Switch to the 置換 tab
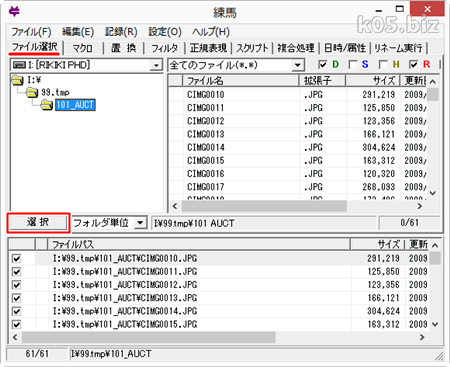 [x=123, y=48]
